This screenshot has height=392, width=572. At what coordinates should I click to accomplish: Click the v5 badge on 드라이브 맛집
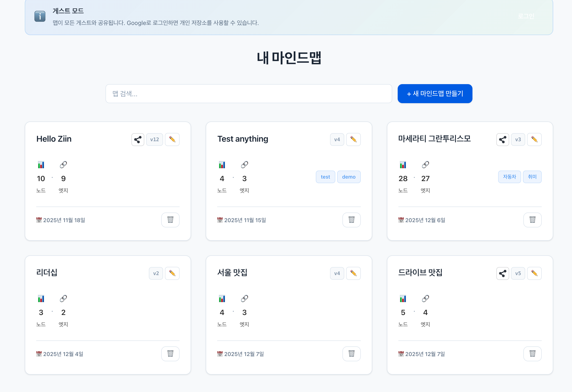[518, 273]
